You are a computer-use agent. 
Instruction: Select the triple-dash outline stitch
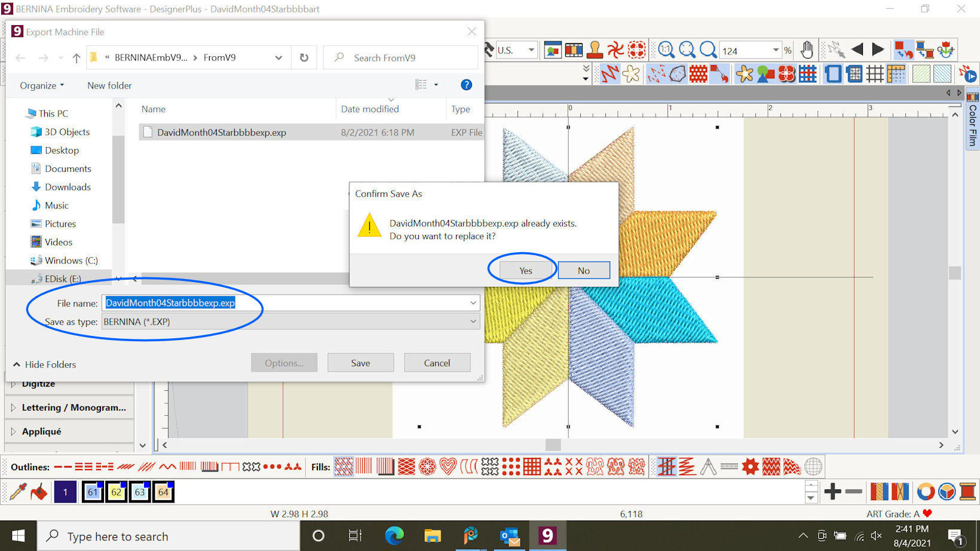[84, 467]
